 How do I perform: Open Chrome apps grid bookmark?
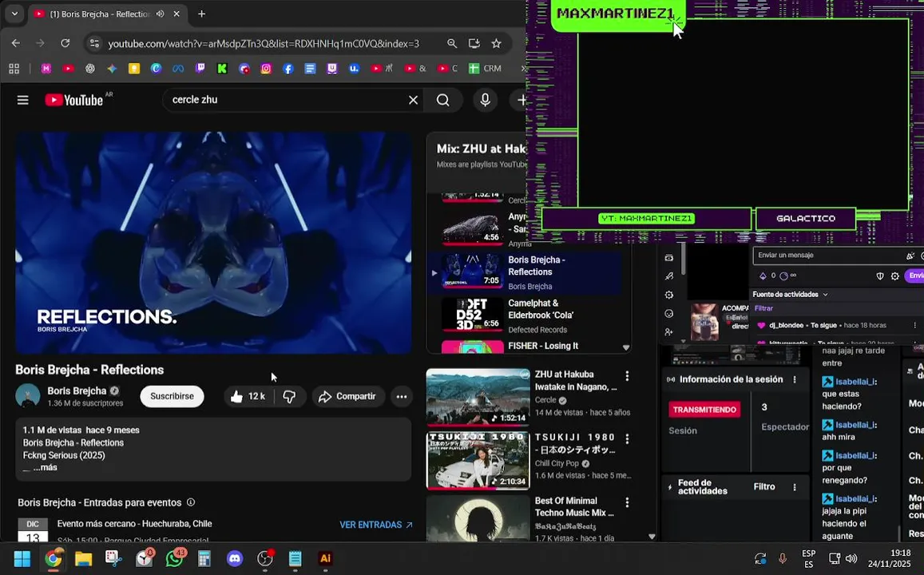click(14, 69)
